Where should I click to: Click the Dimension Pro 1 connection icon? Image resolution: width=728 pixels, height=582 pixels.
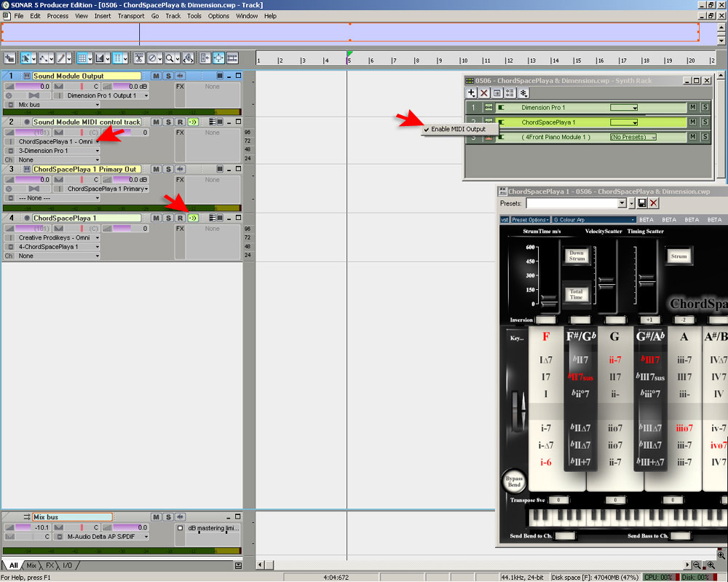(488, 107)
